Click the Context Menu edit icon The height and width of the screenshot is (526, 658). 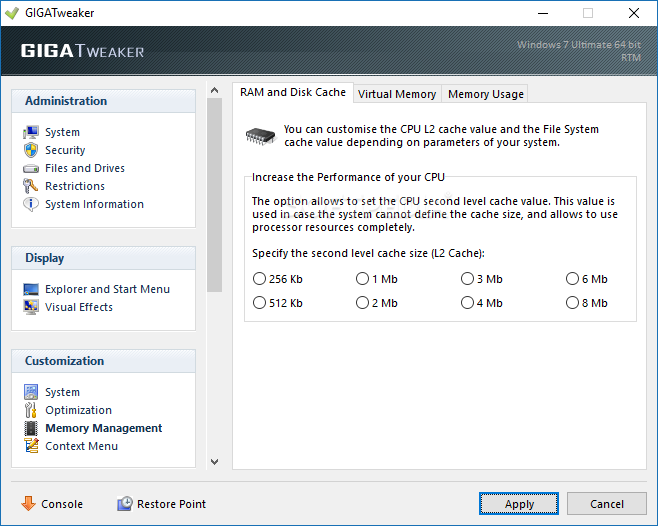pyautogui.click(x=31, y=446)
